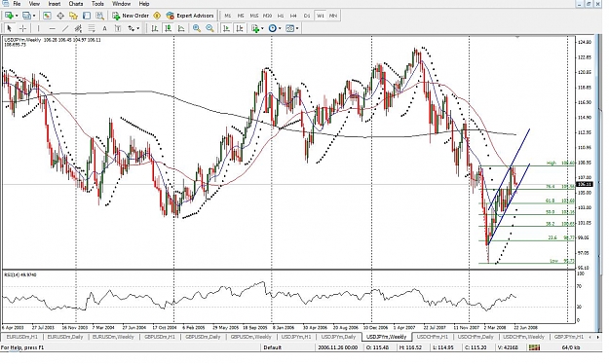609x364 pixels.
Task: Switch to Line Chart display
Action: [181, 28]
